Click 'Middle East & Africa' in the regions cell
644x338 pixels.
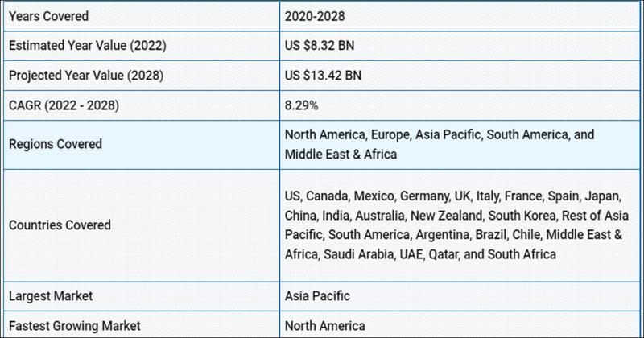[x=341, y=154]
